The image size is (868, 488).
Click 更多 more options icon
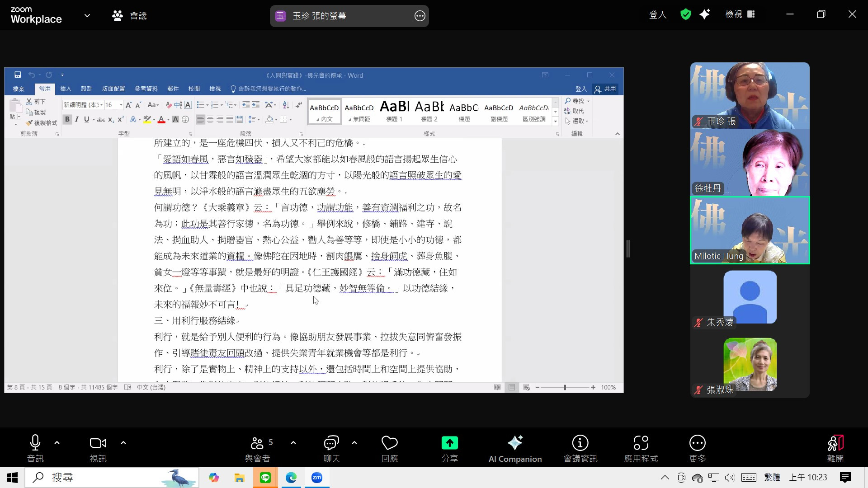(x=697, y=443)
